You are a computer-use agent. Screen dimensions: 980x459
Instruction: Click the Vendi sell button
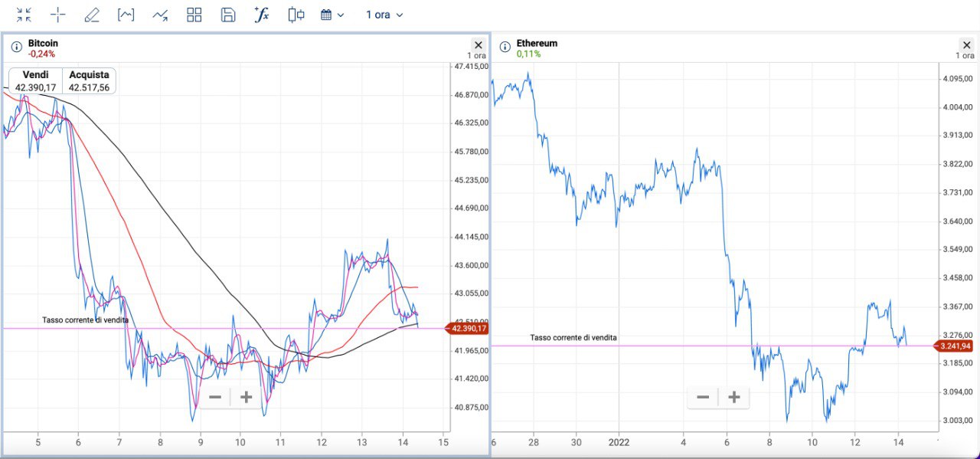click(x=35, y=81)
